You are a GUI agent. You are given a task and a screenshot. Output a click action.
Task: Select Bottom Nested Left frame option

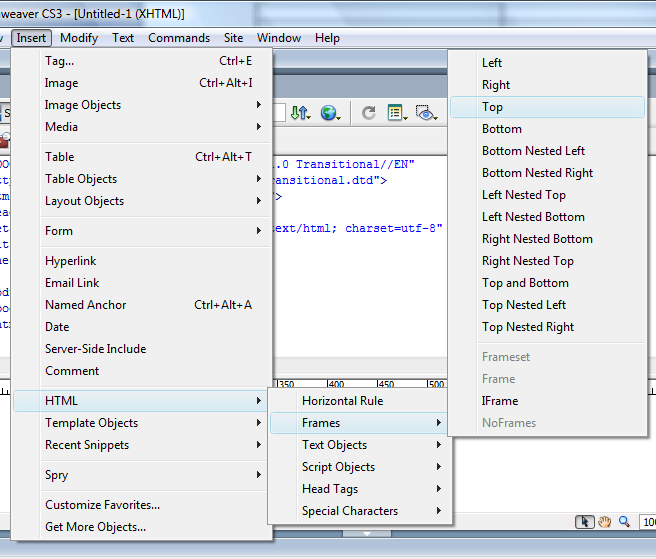pos(547,151)
